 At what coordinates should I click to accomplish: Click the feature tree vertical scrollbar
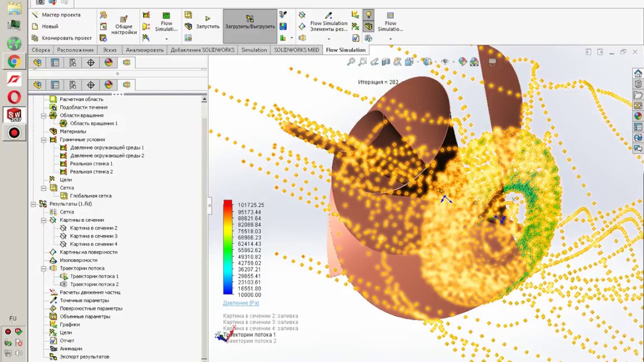point(204,228)
